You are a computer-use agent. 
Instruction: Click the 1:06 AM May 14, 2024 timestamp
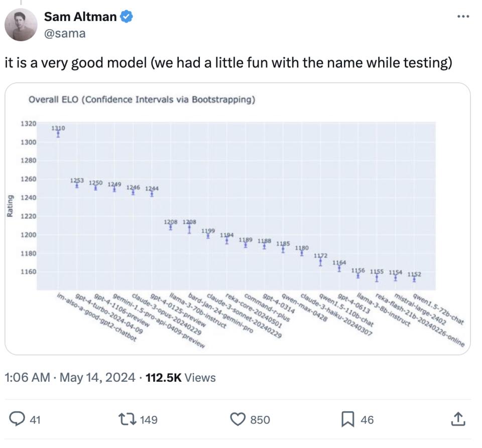[x=70, y=377]
